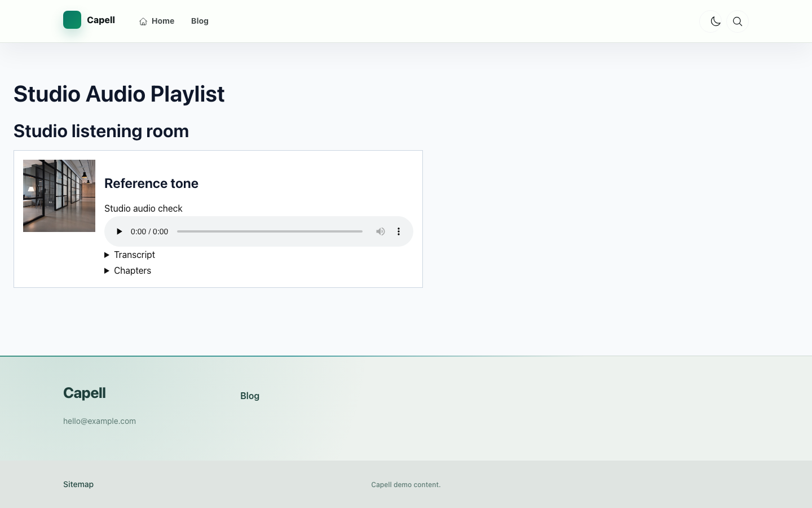Click the Studio audio check caption

[x=143, y=208]
